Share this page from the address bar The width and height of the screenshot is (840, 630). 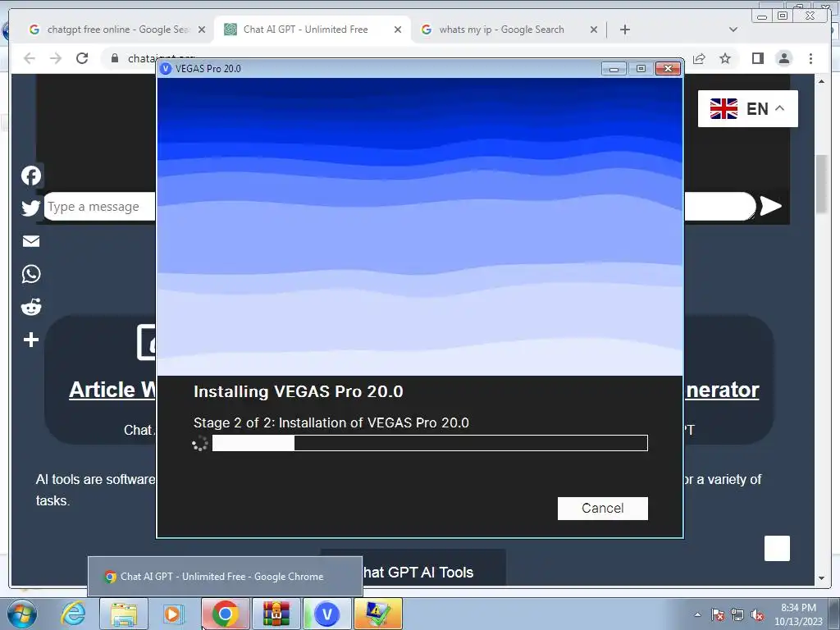(x=699, y=58)
